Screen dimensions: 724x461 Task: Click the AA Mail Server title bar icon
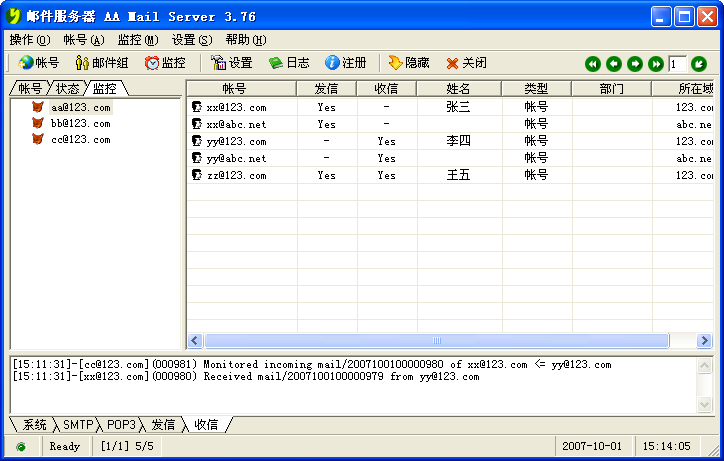14,16
